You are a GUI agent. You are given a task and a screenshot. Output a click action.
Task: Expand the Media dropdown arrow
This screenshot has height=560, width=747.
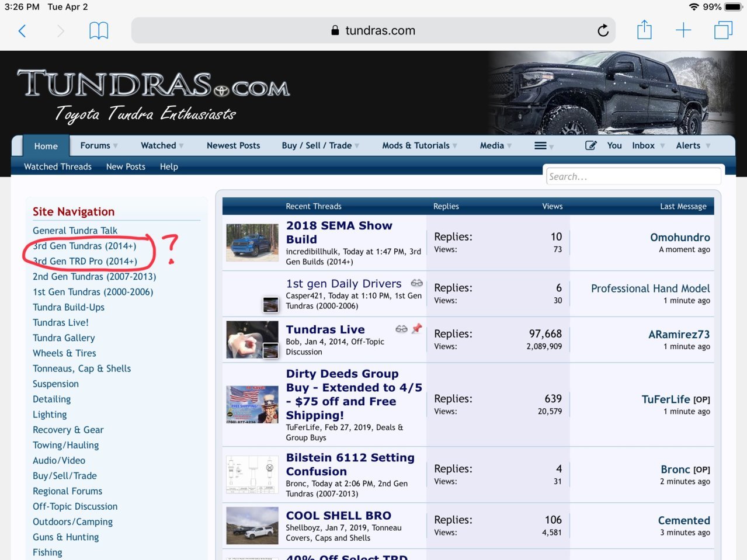pyautogui.click(x=509, y=146)
